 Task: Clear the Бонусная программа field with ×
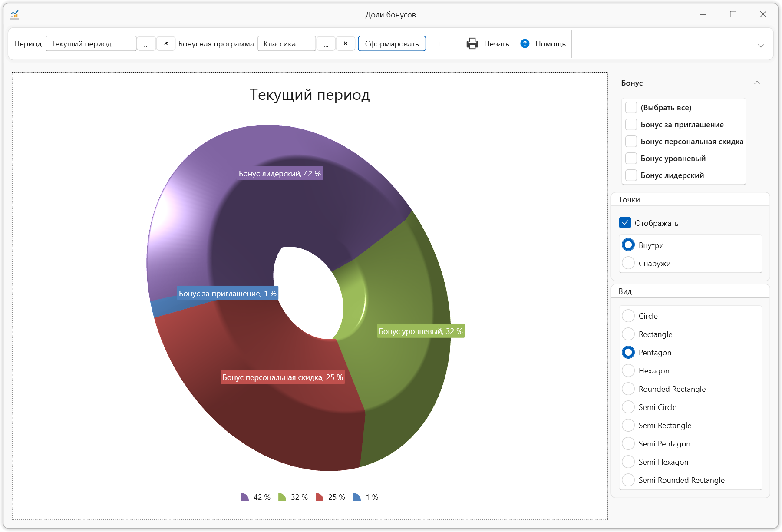pos(346,43)
